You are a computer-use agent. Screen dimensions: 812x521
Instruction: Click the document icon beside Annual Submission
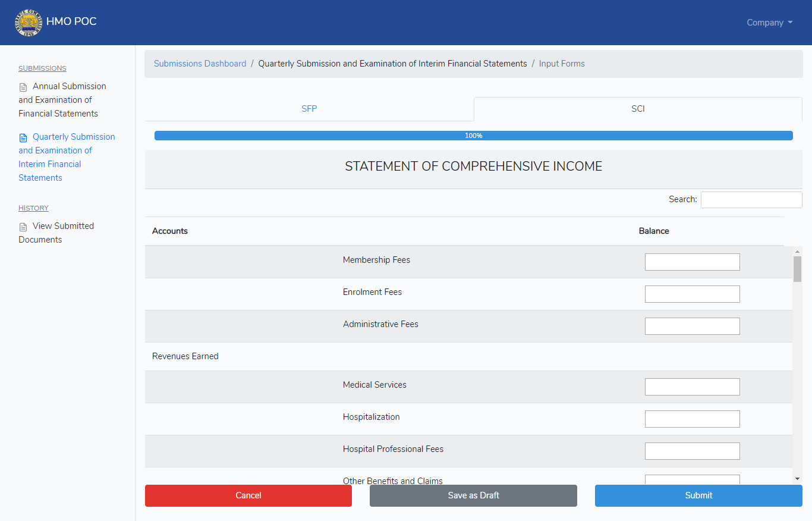pyautogui.click(x=23, y=87)
